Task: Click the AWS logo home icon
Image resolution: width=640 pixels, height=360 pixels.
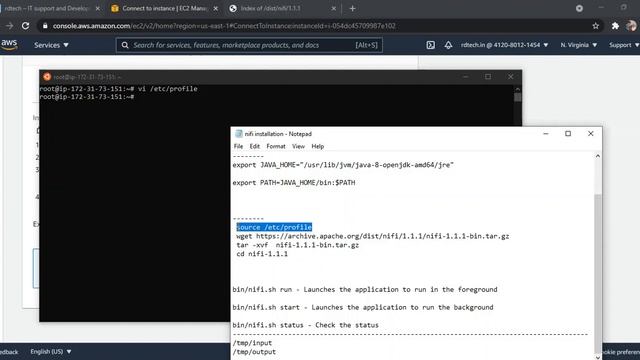Action: (x=9, y=44)
